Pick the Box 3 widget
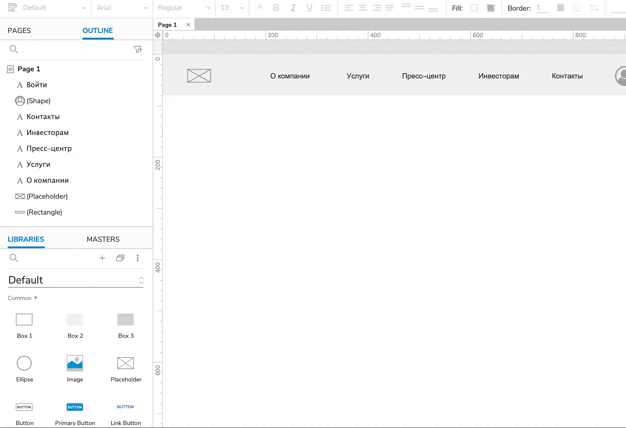The height and width of the screenshot is (428, 626). (126, 325)
